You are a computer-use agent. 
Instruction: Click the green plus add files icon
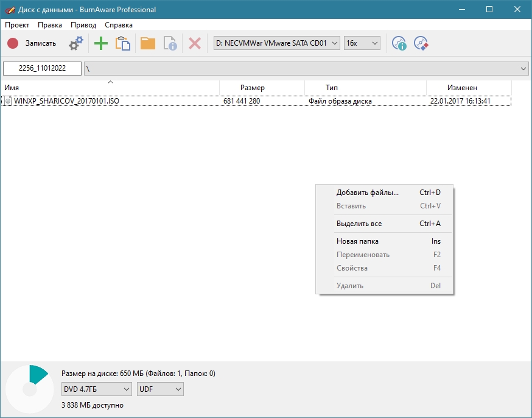100,43
